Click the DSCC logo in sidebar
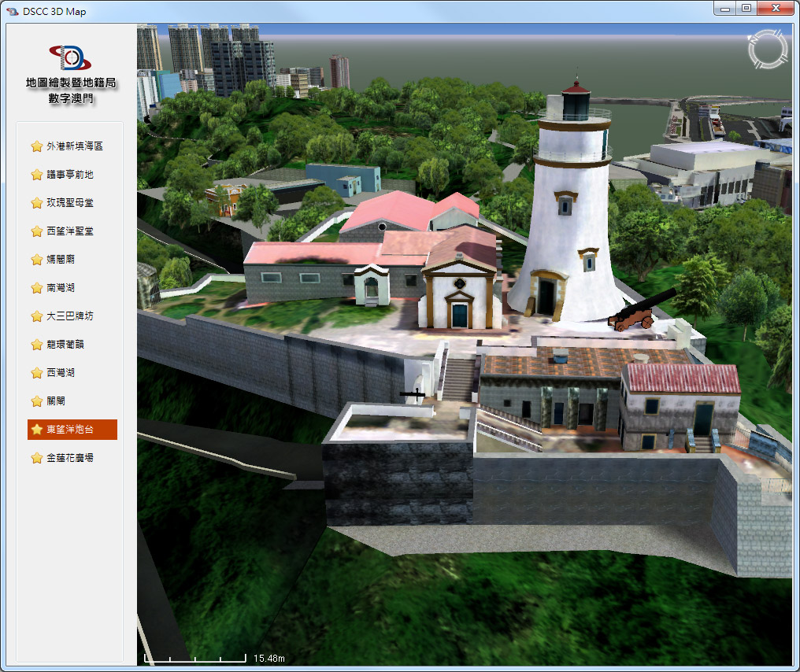The width and height of the screenshot is (800, 672). pyautogui.click(x=71, y=58)
